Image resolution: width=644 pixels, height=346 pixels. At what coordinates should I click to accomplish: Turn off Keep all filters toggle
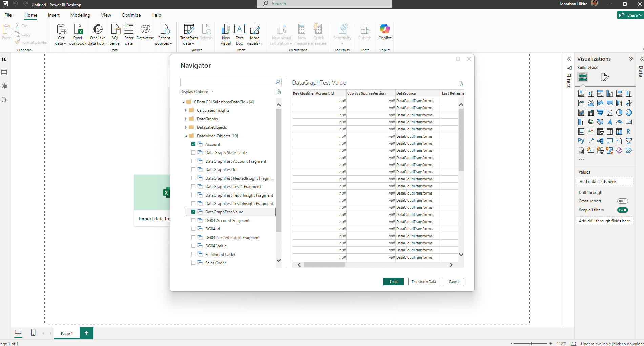[622, 210]
